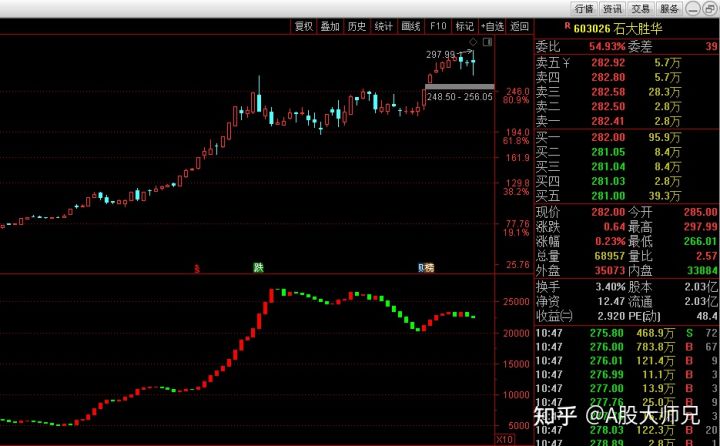Image resolution: width=720 pixels, height=446 pixels.
Task: Click 量比 value 2.57
Action: point(706,256)
